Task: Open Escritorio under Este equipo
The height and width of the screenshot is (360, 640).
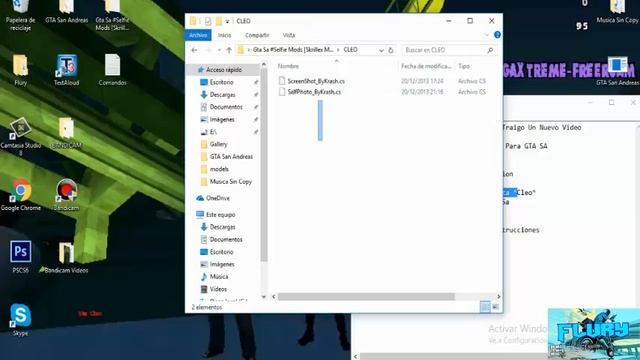Action: [222, 252]
